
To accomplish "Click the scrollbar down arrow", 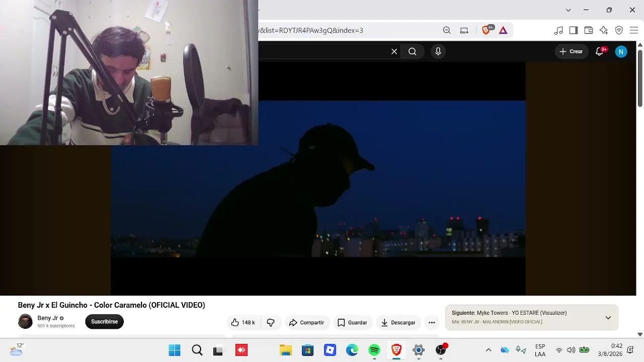I will tap(640, 334).
